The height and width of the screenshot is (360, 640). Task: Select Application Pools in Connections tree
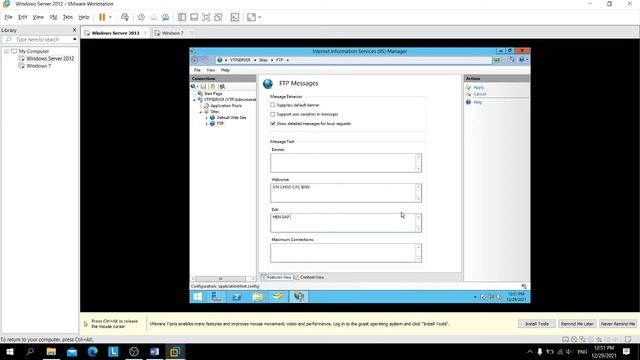(226, 106)
